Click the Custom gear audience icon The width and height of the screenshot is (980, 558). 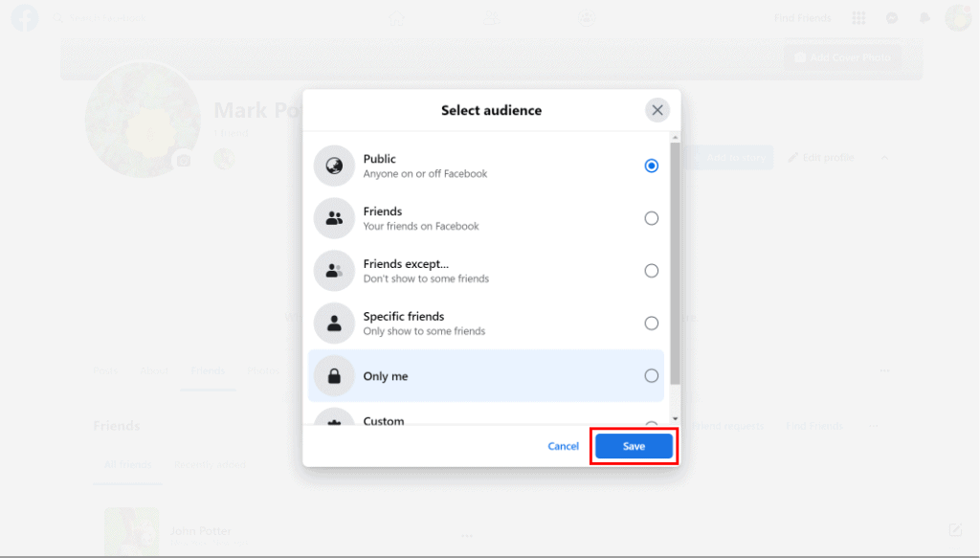[x=333, y=422]
